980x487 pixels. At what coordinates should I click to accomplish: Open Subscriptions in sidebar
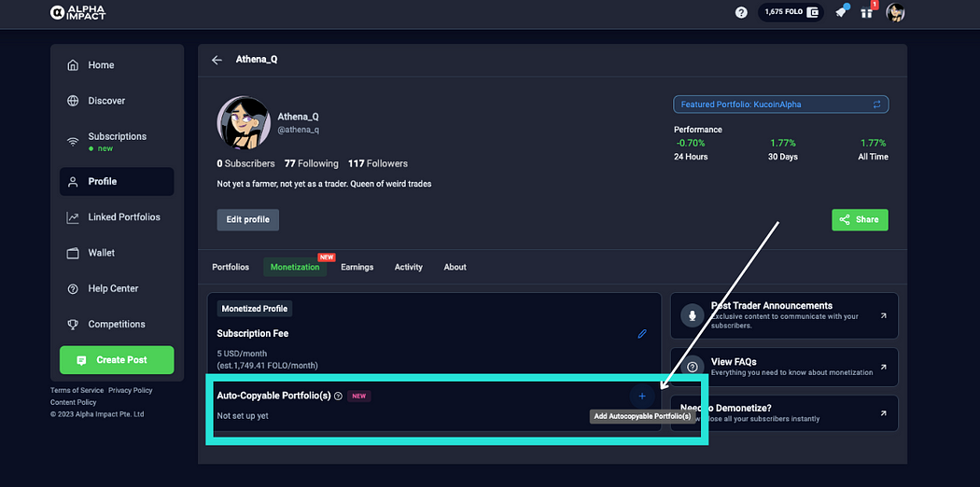[117, 142]
